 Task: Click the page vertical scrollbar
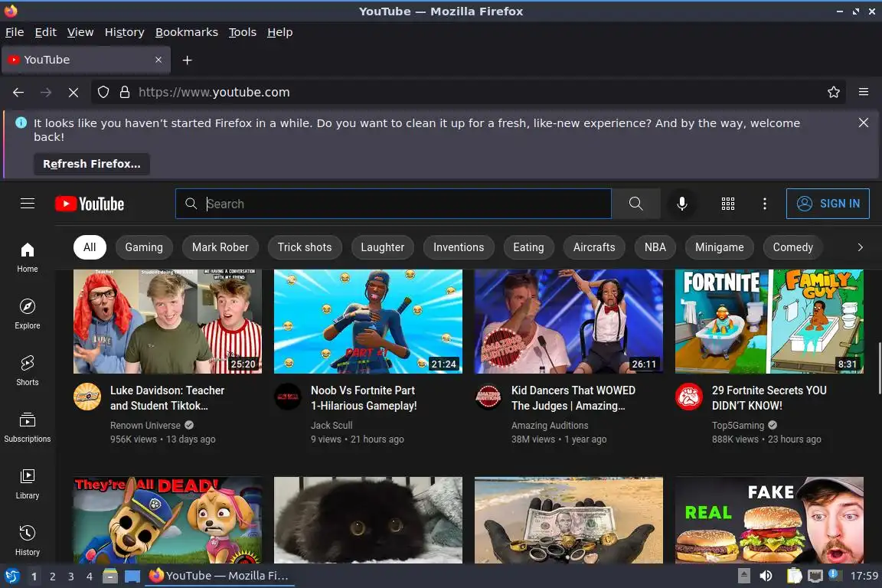(x=879, y=368)
